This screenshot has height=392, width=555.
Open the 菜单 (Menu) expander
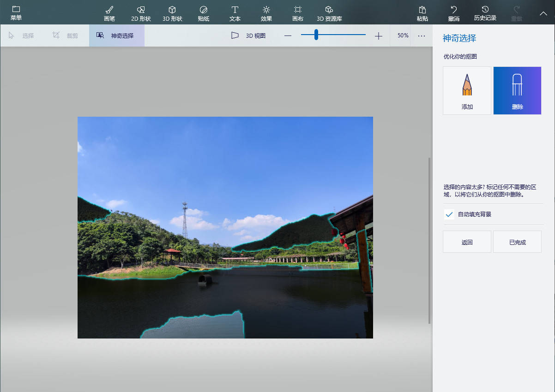click(16, 13)
